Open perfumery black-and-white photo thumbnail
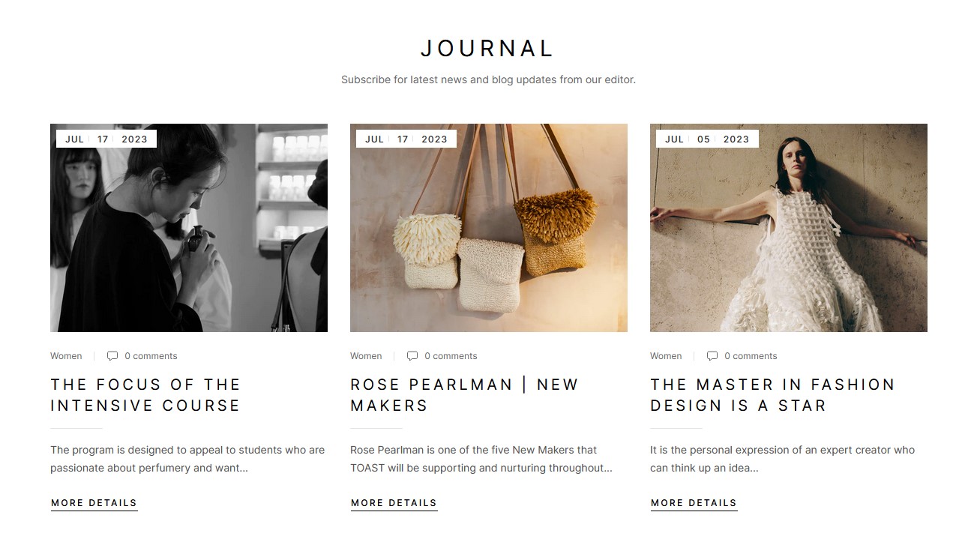Viewport: 980px width, 560px height. click(189, 228)
